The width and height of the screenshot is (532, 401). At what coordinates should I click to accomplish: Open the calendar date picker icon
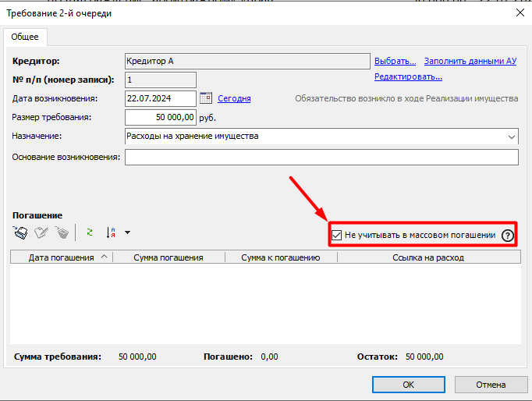pos(206,98)
